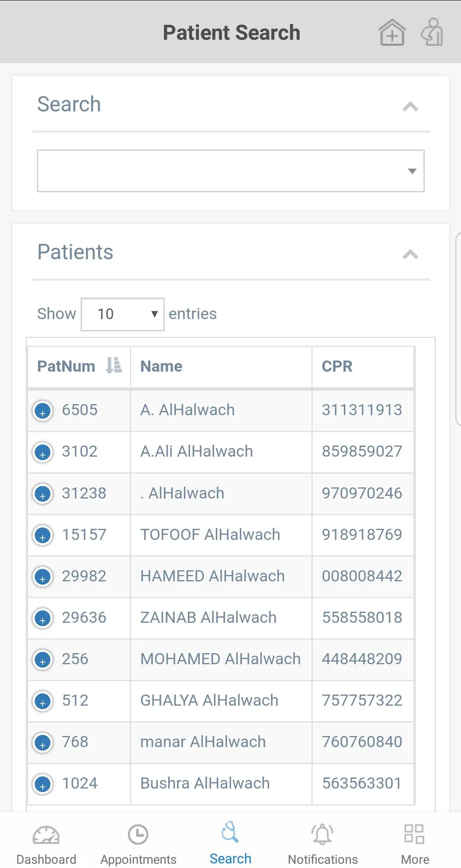Click CPR value 760760840

click(x=362, y=742)
